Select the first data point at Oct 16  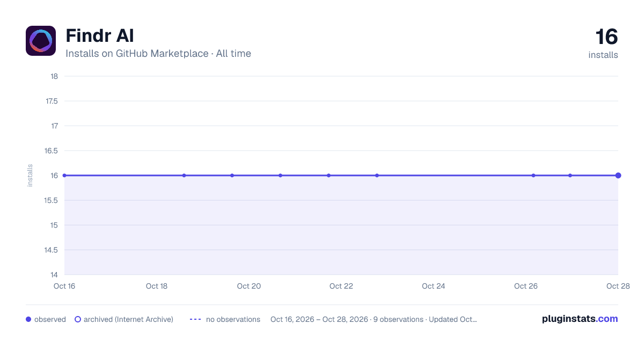coord(64,175)
